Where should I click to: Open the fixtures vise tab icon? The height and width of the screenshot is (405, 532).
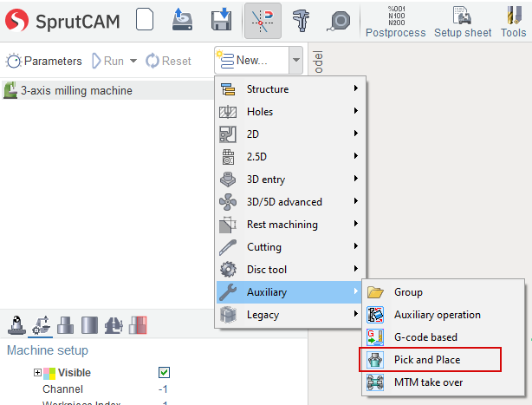pyautogui.click(x=114, y=325)
